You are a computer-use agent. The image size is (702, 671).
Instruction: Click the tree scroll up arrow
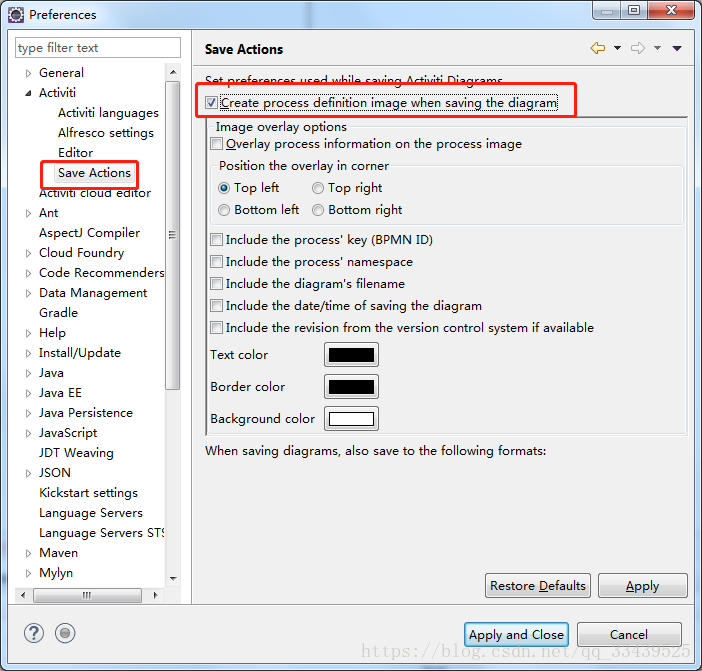pos(173,72)
